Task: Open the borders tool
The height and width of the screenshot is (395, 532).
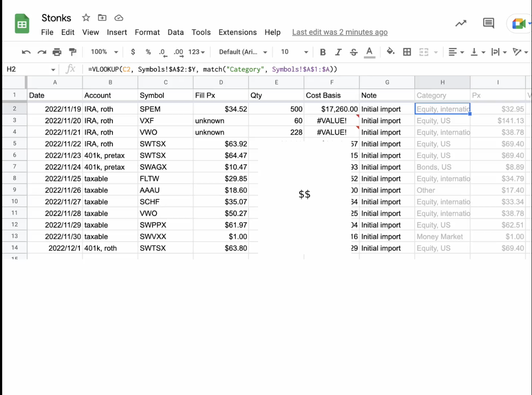Action: 407,52
